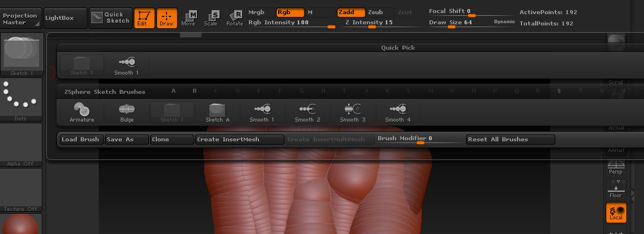Viewport: 644px width, 234px height.
Task: Clone the current brush
Action: coord(172,140)
